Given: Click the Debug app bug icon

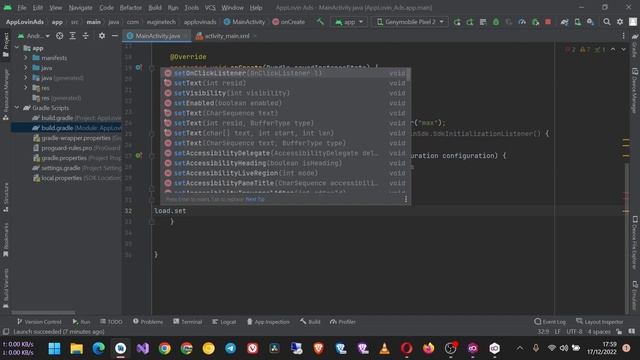Looking at the screenshot, I should click(496, 22).
